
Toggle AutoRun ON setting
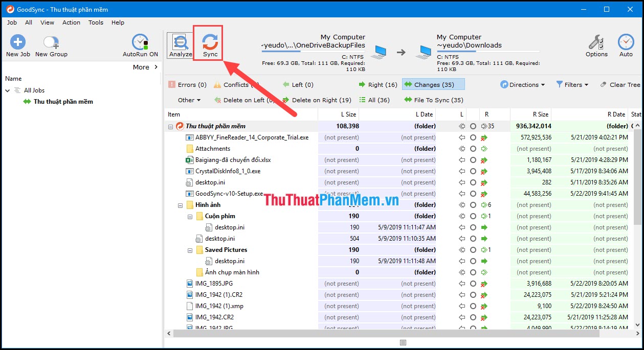click(x=140, y=43)
